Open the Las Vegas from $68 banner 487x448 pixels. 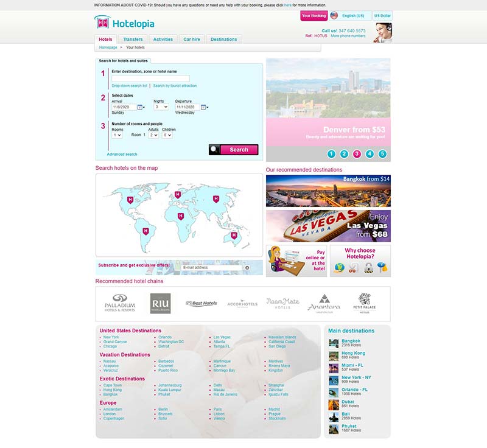coord(328,226)
